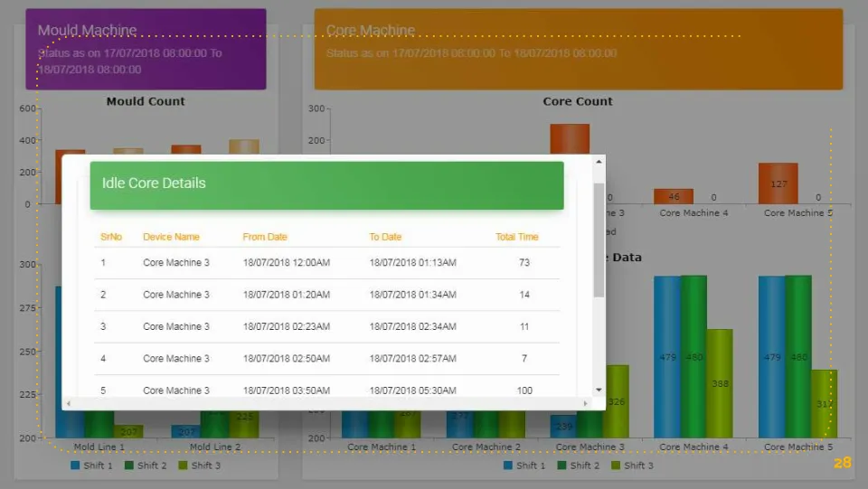Click scroll down arrow in Idle Core Details
Viewport: 868px width, 489px height.
599,390
